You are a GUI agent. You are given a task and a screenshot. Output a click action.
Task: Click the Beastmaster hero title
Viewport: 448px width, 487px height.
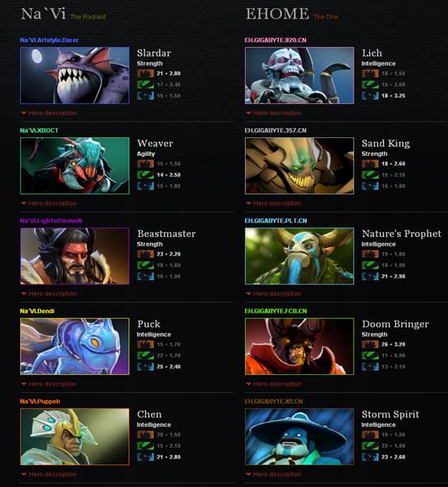[166, 234]
